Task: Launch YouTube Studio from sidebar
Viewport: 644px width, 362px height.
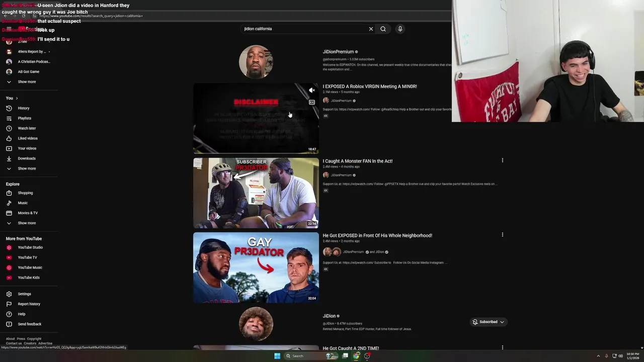Action: (29, 247)
